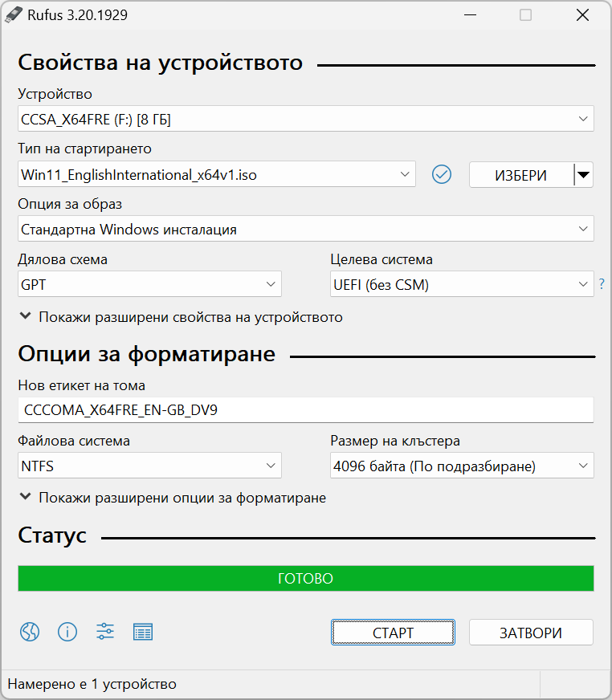Image resolution: width=612 pixels, height=700 pixels.
Task: Open the Опция за образ dropdown
Action: coord(305,229)
